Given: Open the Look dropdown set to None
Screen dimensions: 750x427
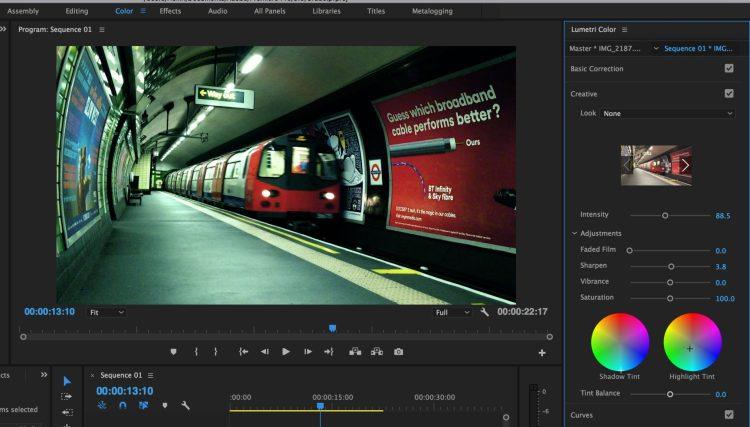Looking at the screenshot, I should click(x=667, y=113).
